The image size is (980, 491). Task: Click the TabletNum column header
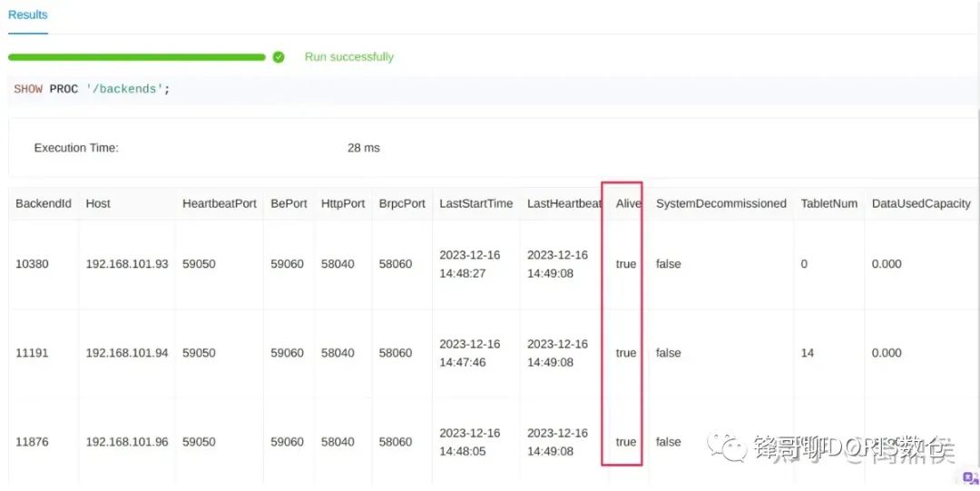[x=829, y=204]
